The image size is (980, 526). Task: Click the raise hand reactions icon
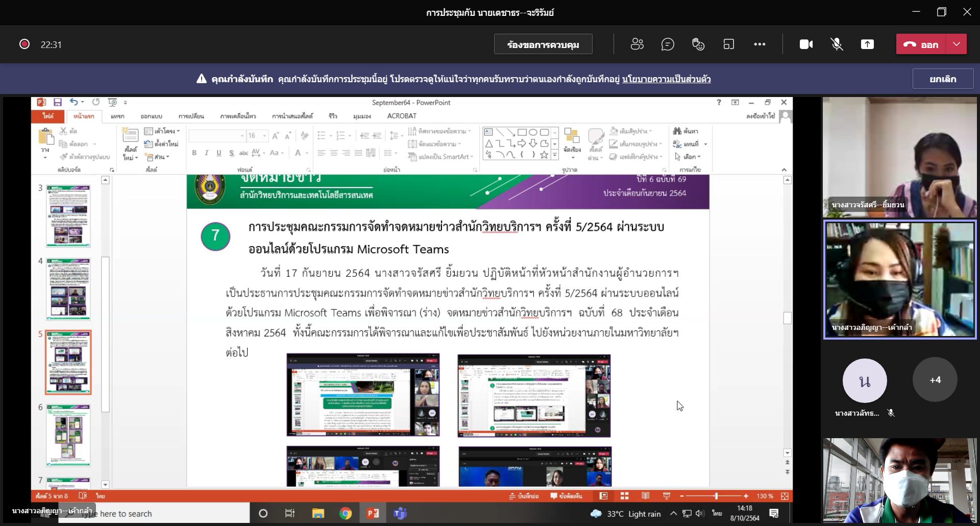698,44
